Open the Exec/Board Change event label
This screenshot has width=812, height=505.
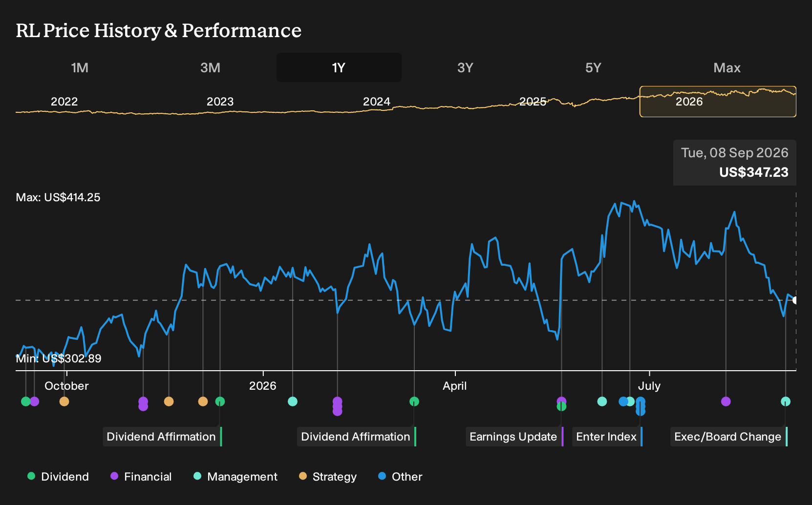pyautogui.click(x=729, y=437)
